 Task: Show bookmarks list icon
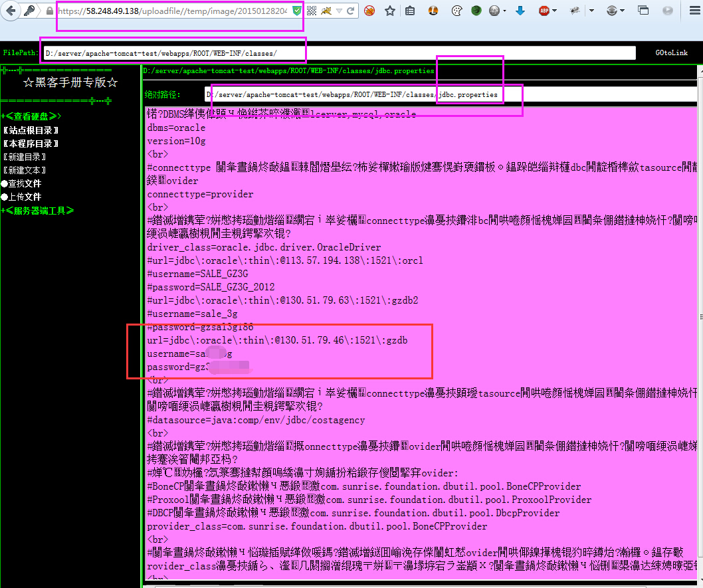[x=410, y=11]
